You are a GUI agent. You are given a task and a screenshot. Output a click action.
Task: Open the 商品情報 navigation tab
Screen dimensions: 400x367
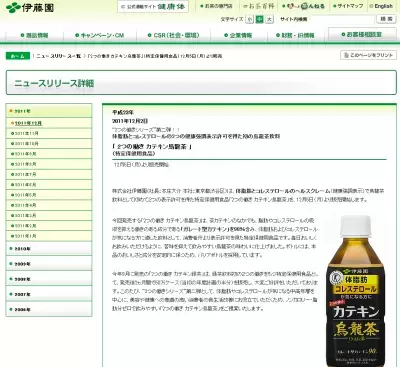pos(34,35)
